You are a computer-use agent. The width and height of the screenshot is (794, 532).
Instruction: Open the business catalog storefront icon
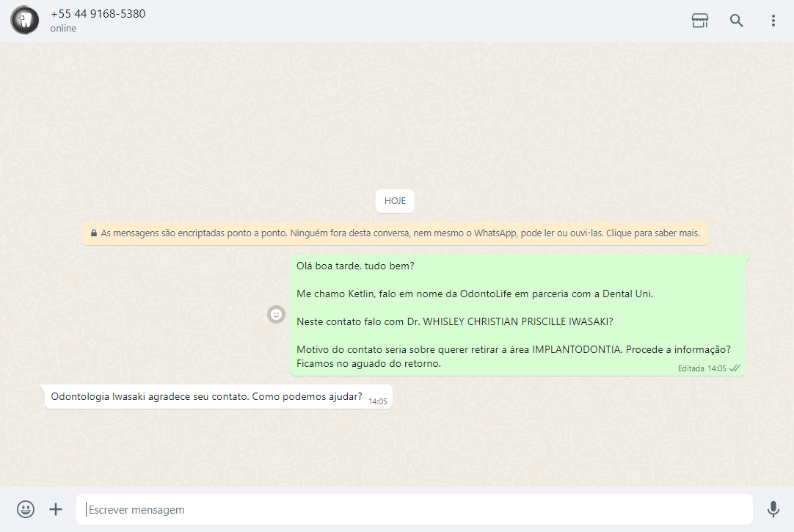pos(700,21)
